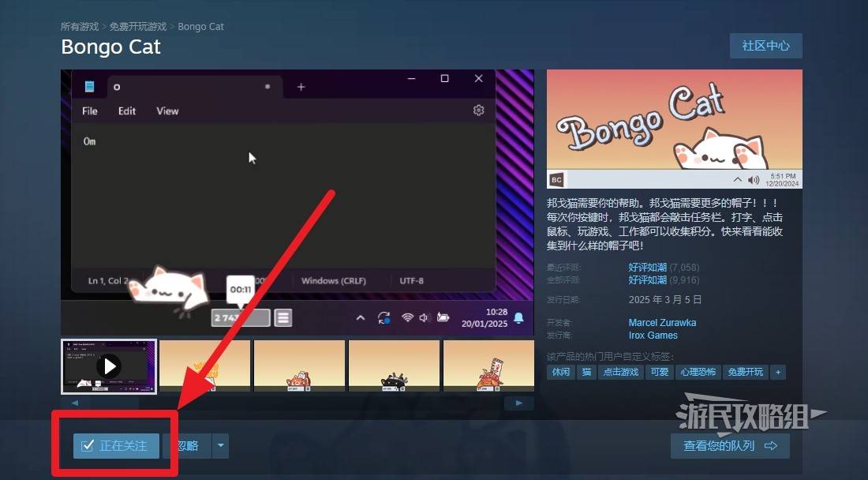
Task: Click the battery icon in the video's tray
Action: (443, 318)
